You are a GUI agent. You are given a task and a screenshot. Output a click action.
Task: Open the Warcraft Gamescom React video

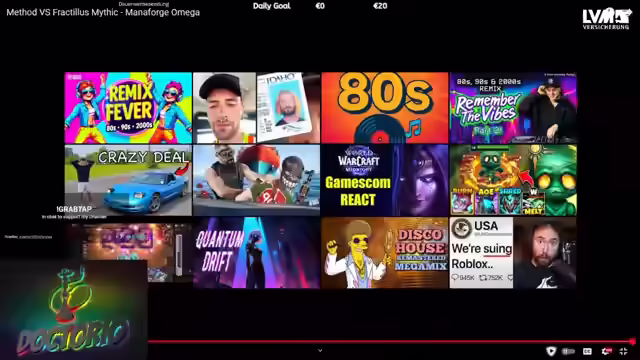[384, 180]
